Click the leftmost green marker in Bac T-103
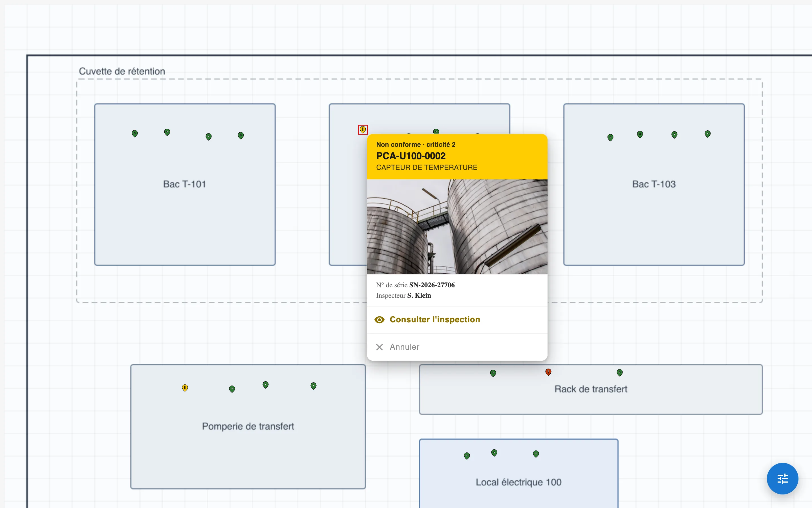 (610, 137)
